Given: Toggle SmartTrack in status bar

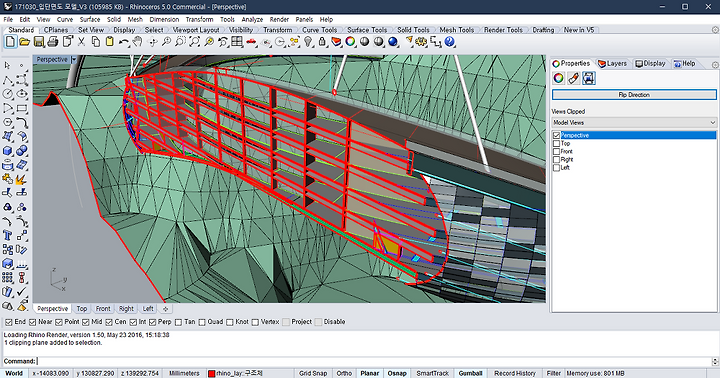Looking at the screenshot, I should [432, 373].
